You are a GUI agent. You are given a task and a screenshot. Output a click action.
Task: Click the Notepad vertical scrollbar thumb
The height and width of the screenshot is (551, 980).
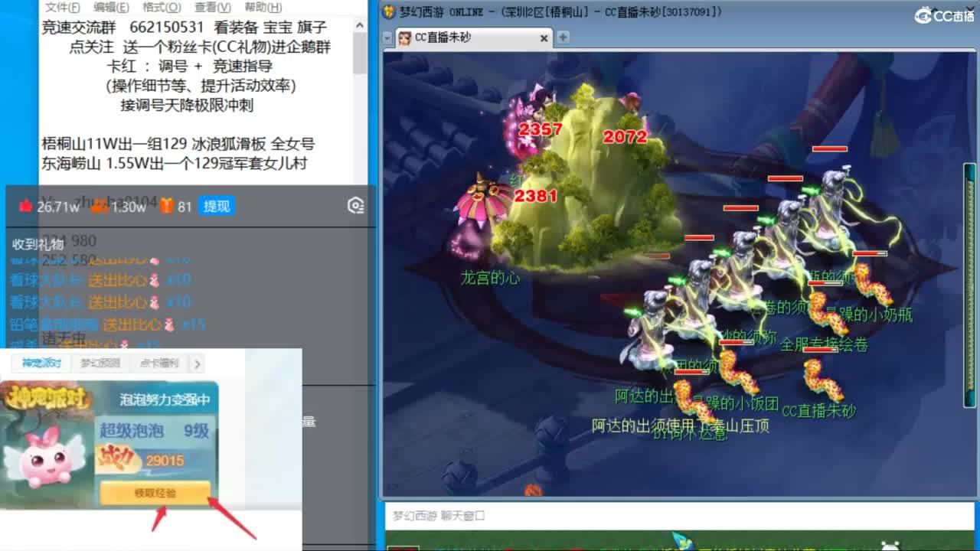tap(360, 54)
